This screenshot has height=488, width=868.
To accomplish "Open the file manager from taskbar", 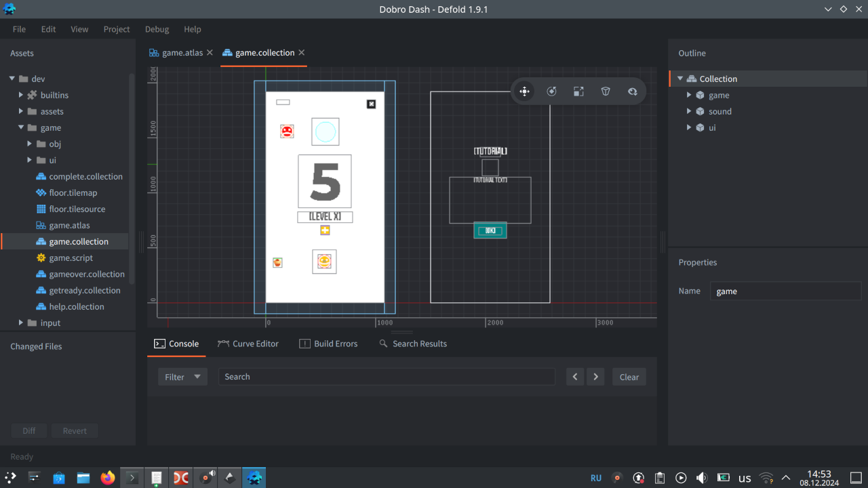I will pyautogui.click(x=83, y=478).
